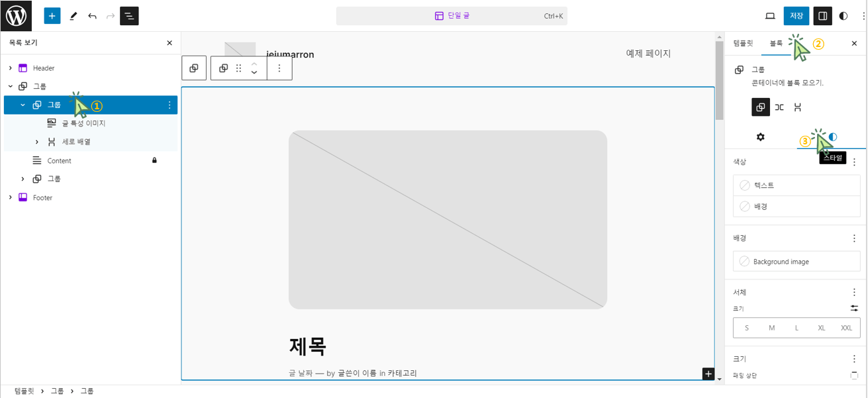Toggle the list view button in top toolbar
The height and width of the screenshot is (398, 868).
(x=129, y=16)
